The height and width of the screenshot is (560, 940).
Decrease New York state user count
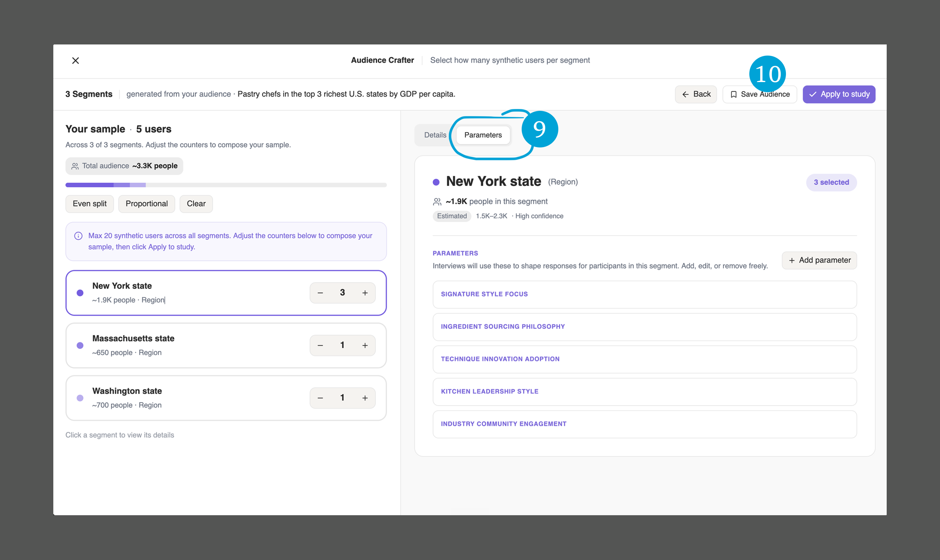point(320,293)
